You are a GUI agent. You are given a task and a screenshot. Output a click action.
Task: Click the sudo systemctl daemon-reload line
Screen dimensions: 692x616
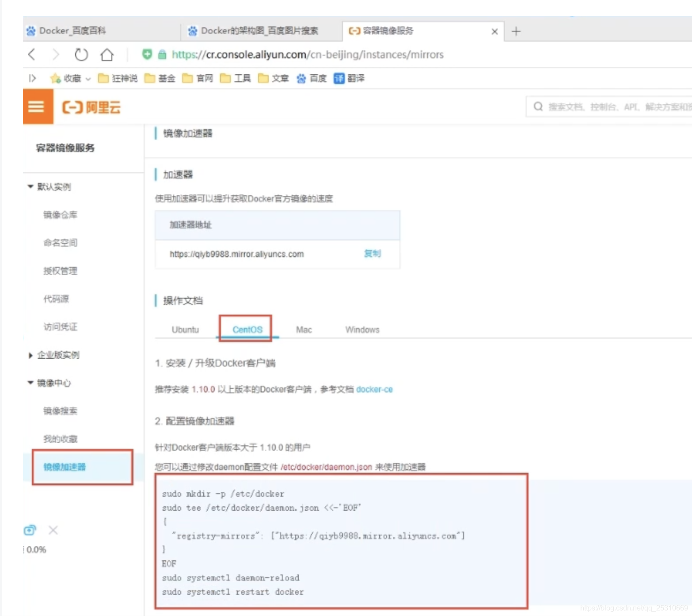[x=231, y=578]
